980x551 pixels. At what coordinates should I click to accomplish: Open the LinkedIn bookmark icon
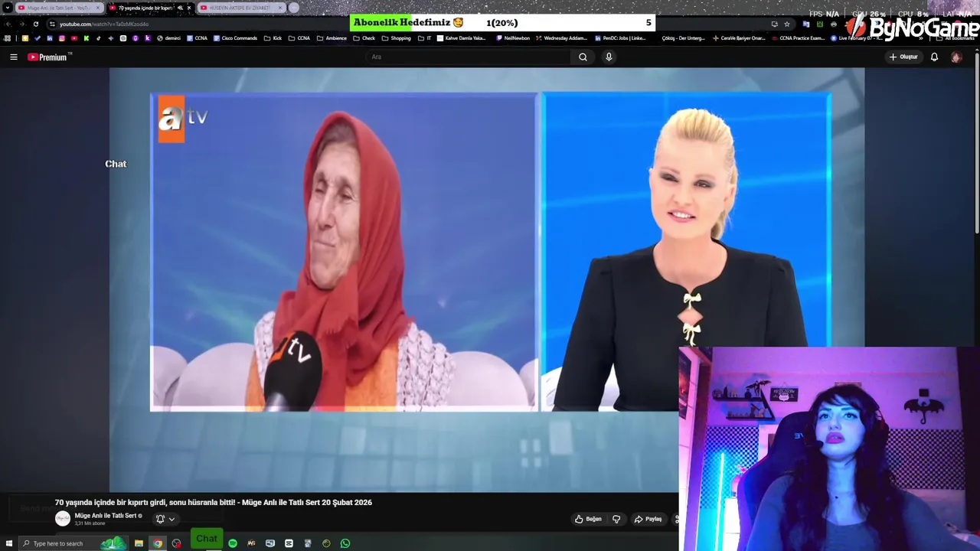point(50,38)
